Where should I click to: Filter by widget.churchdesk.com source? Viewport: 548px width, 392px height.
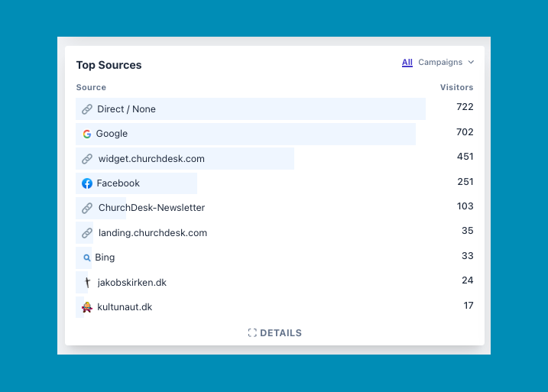151,159
